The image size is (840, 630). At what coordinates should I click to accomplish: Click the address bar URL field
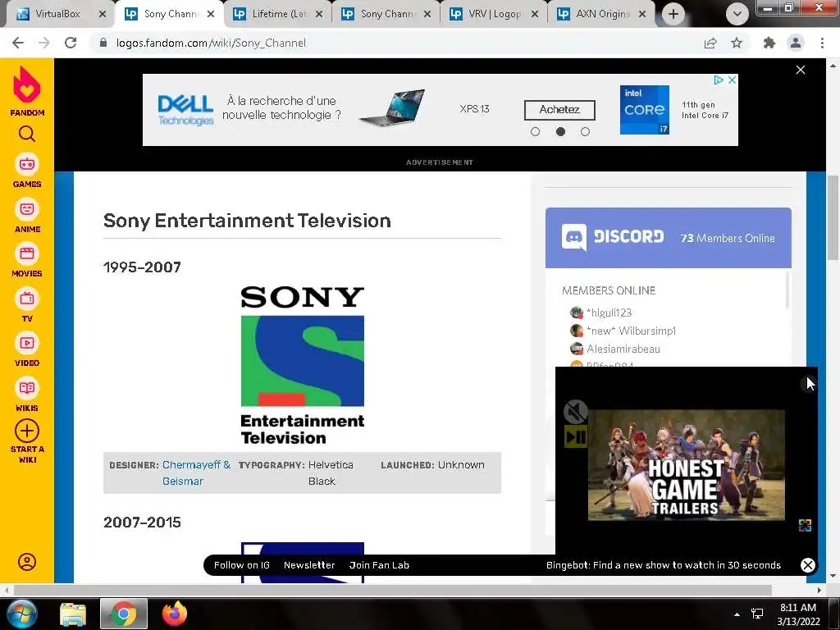[395, 43]
